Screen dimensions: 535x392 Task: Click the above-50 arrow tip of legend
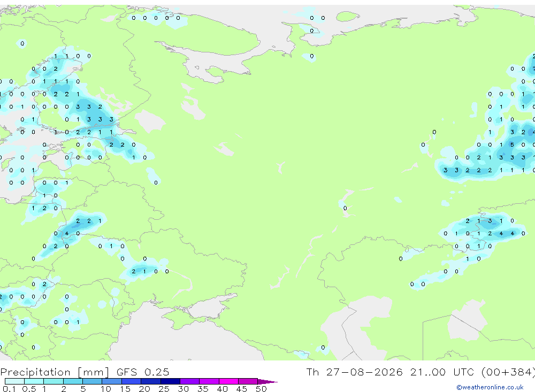[x=267, y=382]
